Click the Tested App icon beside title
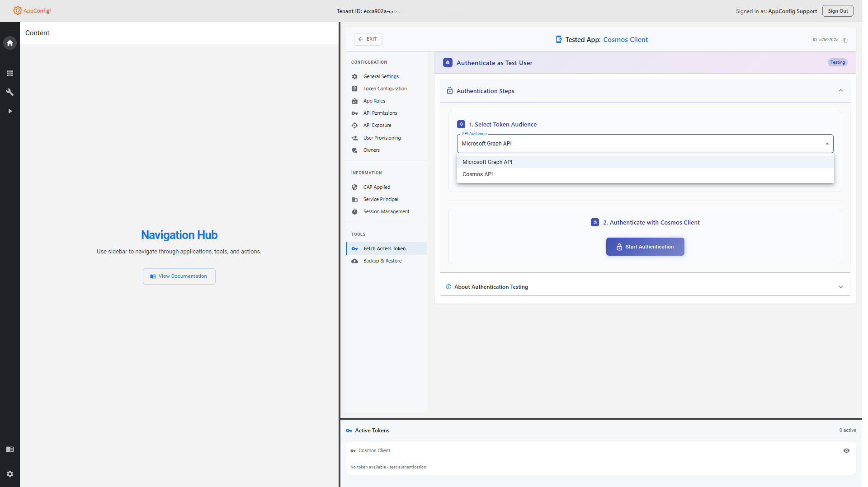The height and width of the screenshot is (487, 868). [559, 40]
